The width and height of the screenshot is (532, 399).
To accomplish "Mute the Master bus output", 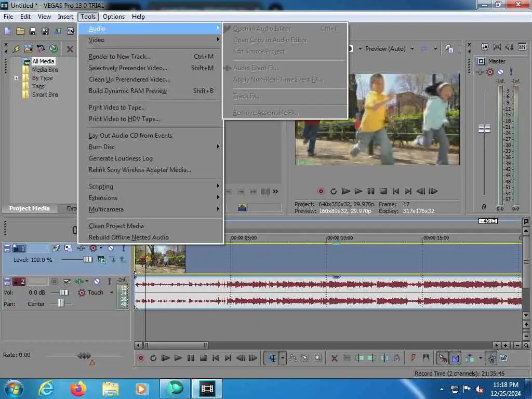I will [500, 72].
